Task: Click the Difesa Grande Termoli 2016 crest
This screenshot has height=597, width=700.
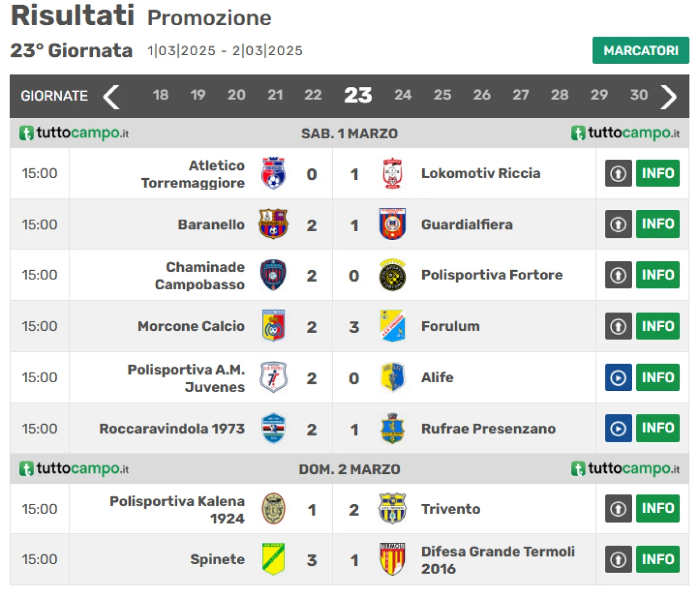Action: 392,559
